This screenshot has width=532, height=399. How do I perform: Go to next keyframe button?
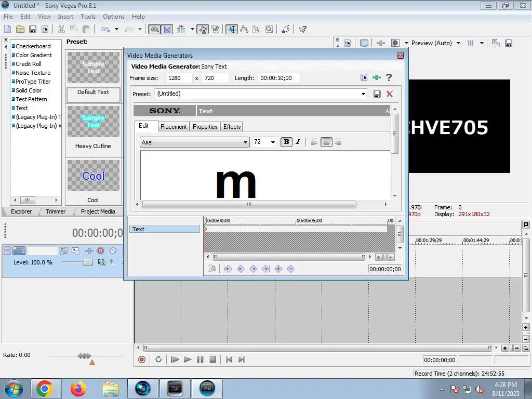click(x=253, y=269)
